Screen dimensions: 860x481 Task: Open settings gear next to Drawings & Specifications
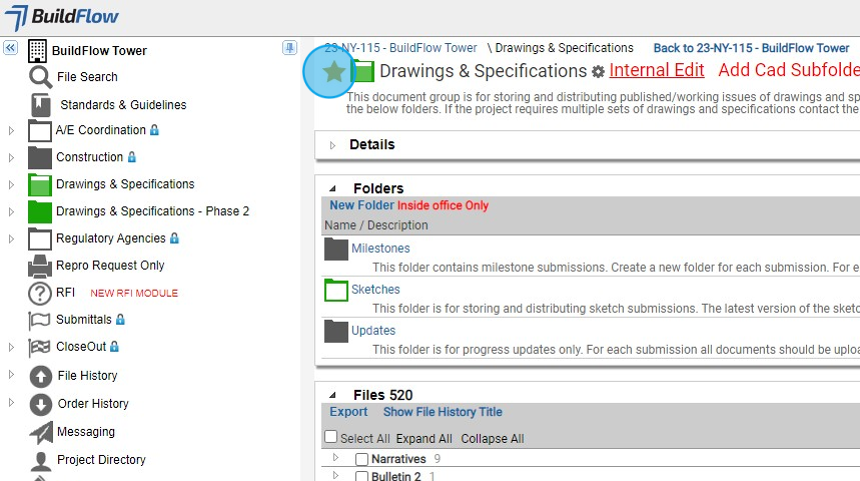click(598, 71)
